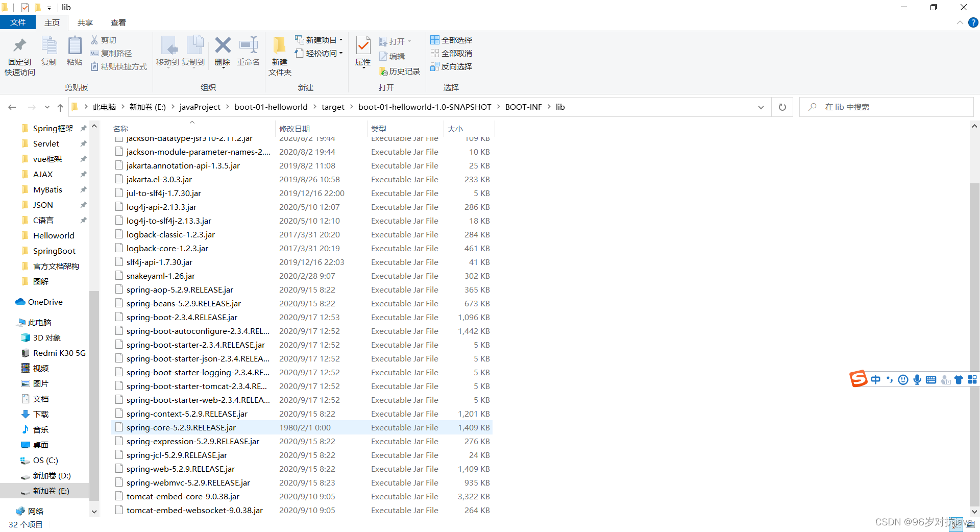Click the Delete X icon

tap(223, 45)
